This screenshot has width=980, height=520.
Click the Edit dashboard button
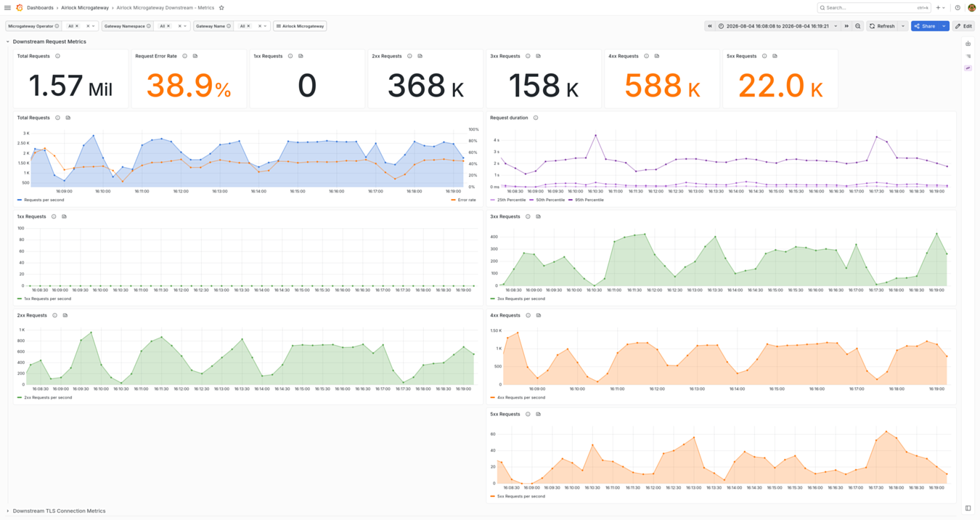click(963, 26)
